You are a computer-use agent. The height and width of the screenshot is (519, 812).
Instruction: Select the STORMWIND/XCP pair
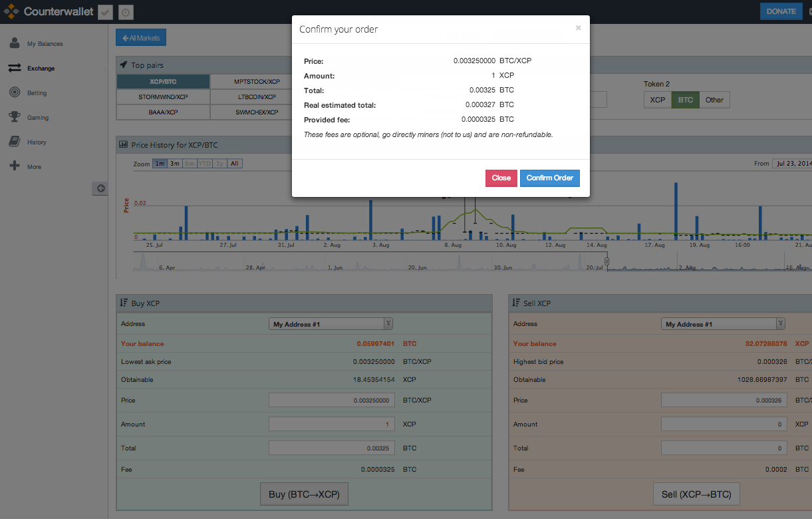click(163, 97)
